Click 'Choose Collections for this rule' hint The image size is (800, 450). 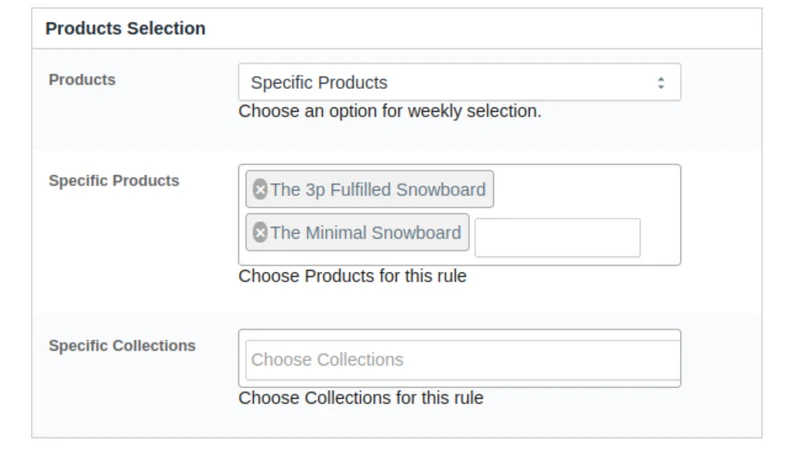coord(361,398)
